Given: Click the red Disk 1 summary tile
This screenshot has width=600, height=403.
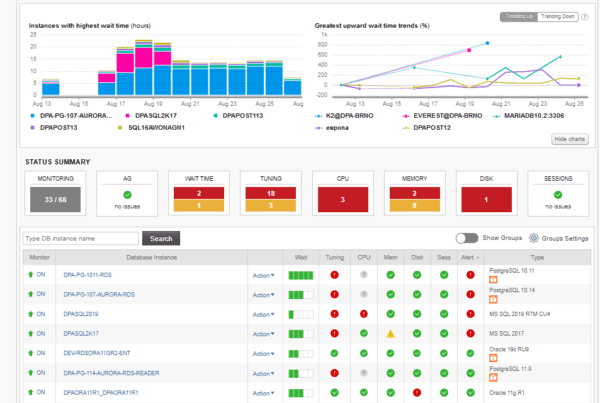Looking at the screenshot, I should pyautogui.click(x=486, y=199).
